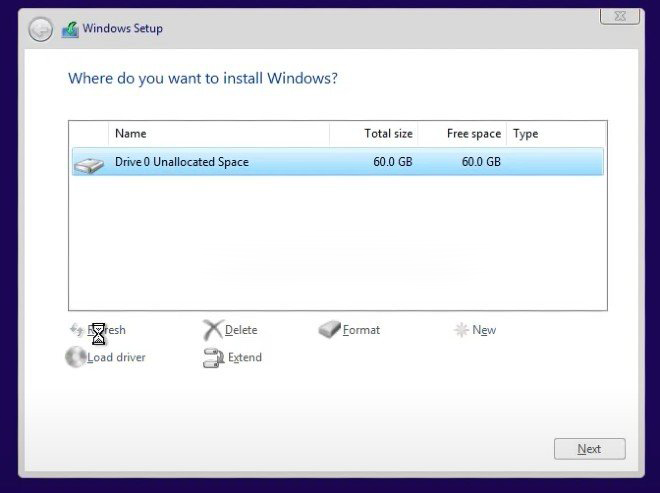Click the New partition star icon
The height and width of the screenshot is (493, 660).
pos(461,330)
